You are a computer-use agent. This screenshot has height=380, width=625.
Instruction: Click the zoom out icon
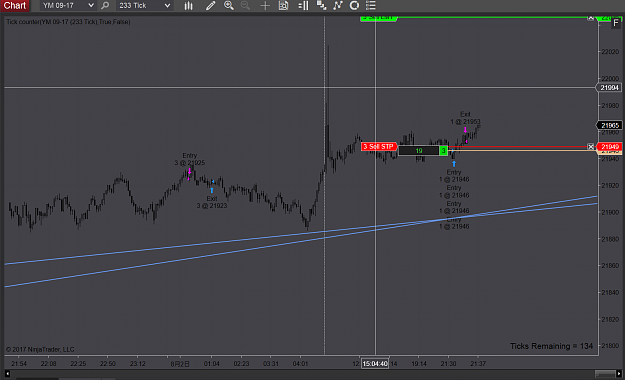(246, 6)
